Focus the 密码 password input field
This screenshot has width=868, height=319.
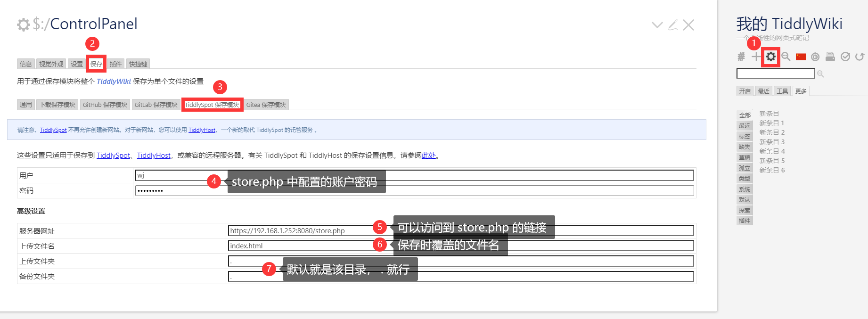414,190
